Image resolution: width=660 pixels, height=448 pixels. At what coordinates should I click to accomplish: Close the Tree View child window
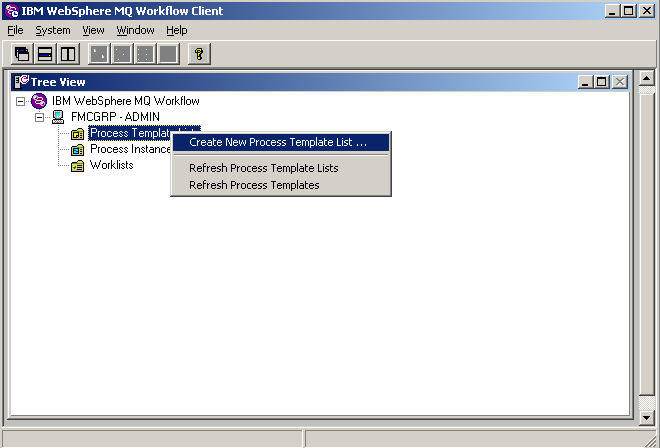pos(620,82)
